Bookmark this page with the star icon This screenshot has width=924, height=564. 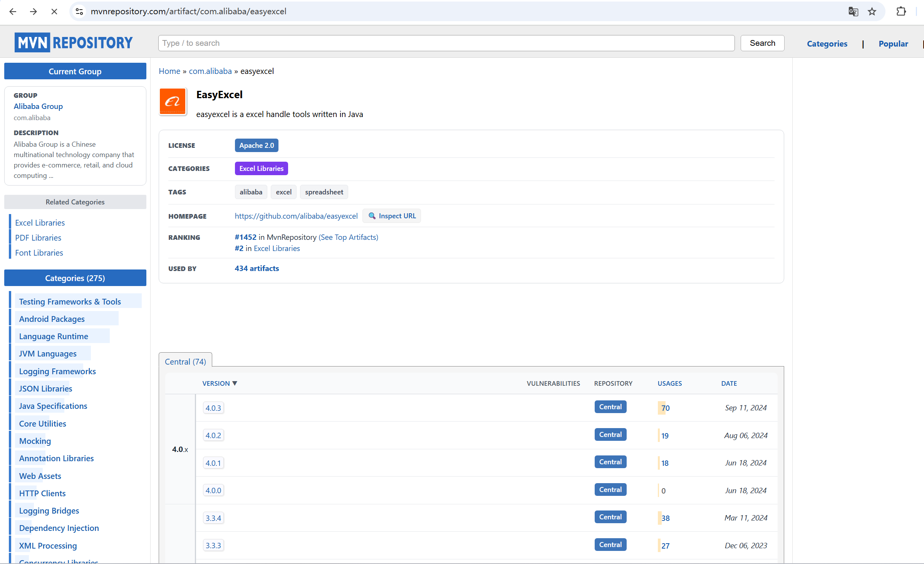872,12
